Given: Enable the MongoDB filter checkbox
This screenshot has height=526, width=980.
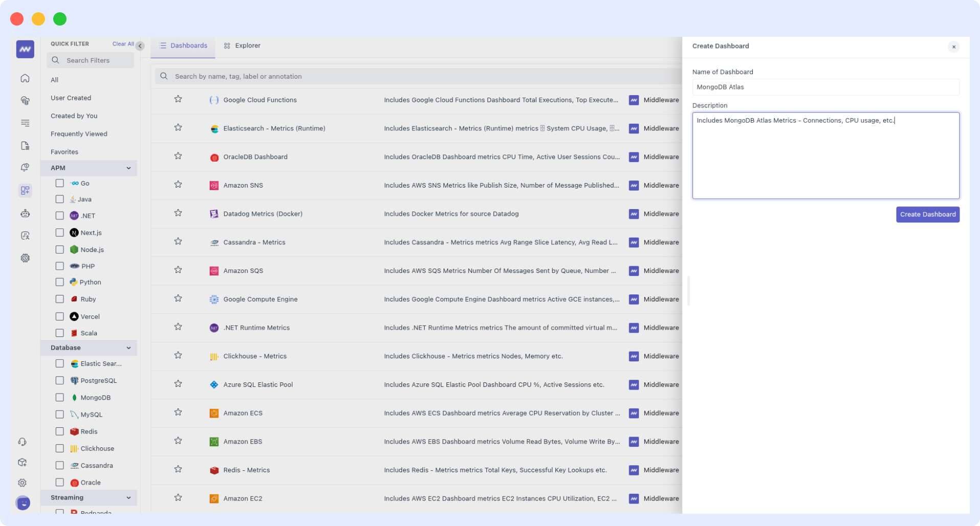Looking at the screenshot, I should coord(60,397).
